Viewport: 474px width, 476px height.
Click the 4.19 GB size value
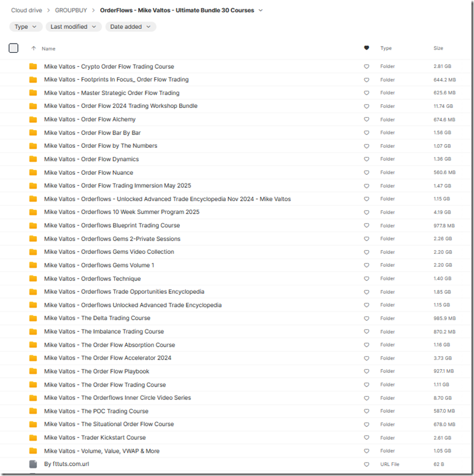click(442, 212)
